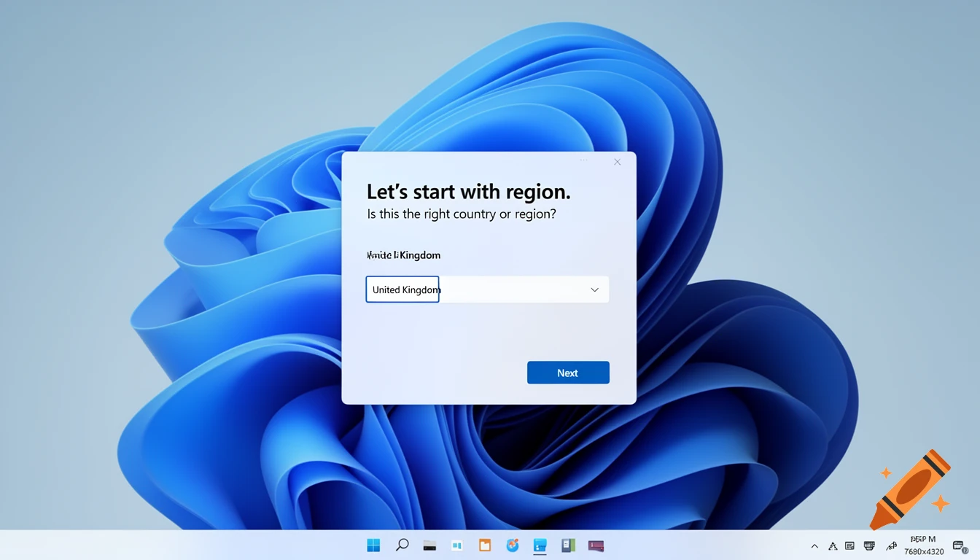Click the 7680x4320 clock area text
Screen dimensions: 980x560
(x=924, y=551)
